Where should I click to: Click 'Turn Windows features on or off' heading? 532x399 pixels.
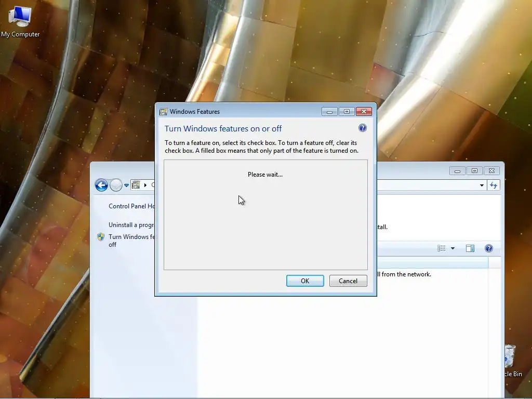pyautogui.click(x=223, y=129)
